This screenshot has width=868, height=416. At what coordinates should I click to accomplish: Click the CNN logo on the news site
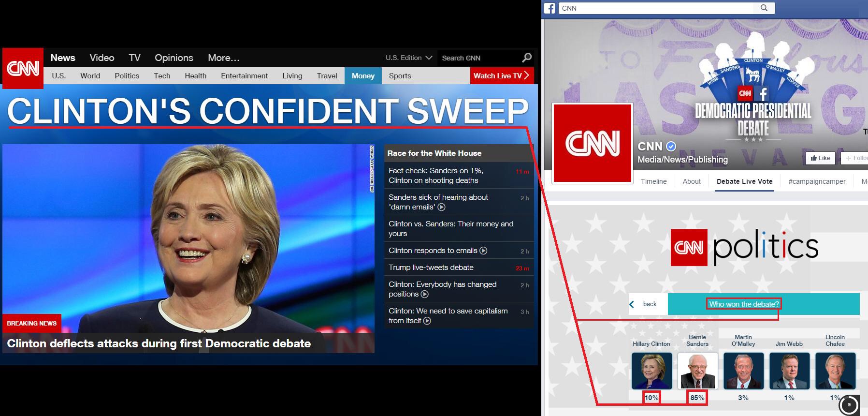click(23, 68)
